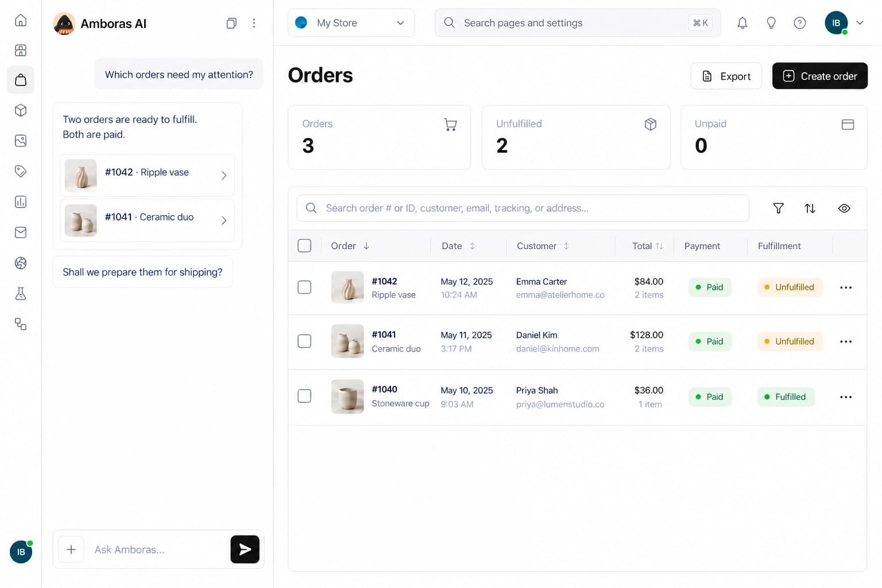The height and width of the screenshot is (588, 882).
Task: Open the Amboras AI three-dot menu
Action: 254,23
